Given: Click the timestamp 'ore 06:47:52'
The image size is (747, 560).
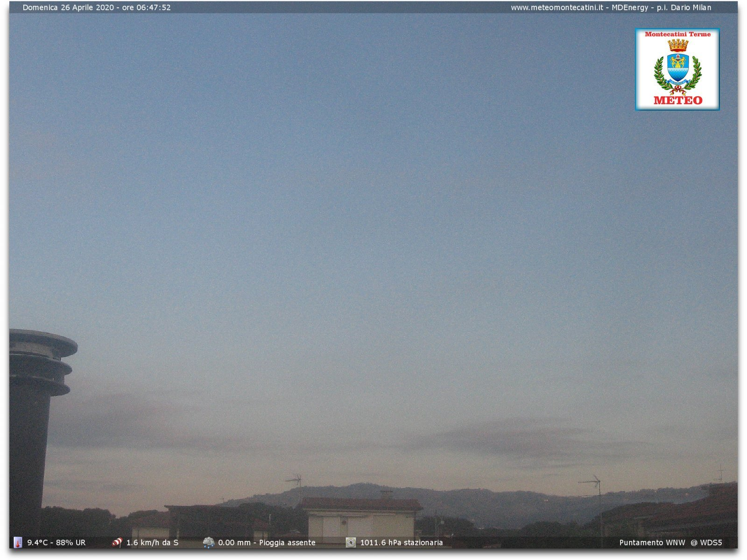Looking at the screenshot, I should tap(146, 7).
